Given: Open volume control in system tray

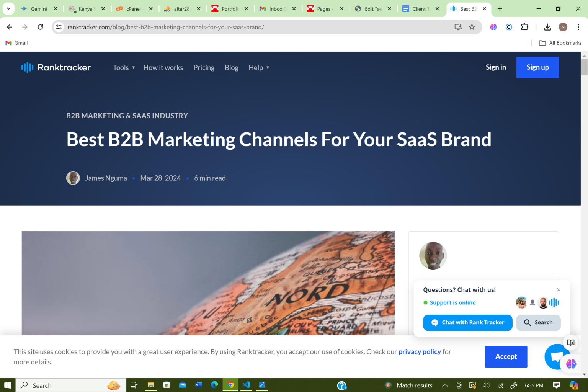Looking at the screenshot, I should point(486,385).
